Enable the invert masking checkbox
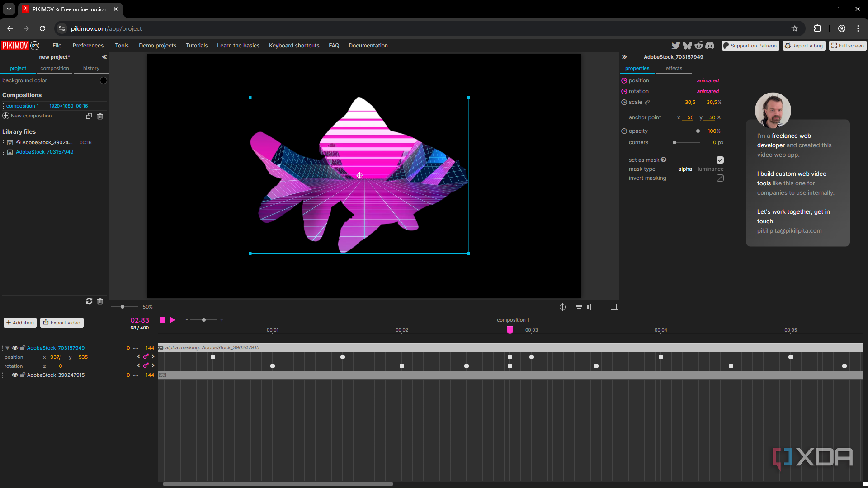The height and width of the screenshot is (488, 868). pyautogui.click(x=720, y=178)
